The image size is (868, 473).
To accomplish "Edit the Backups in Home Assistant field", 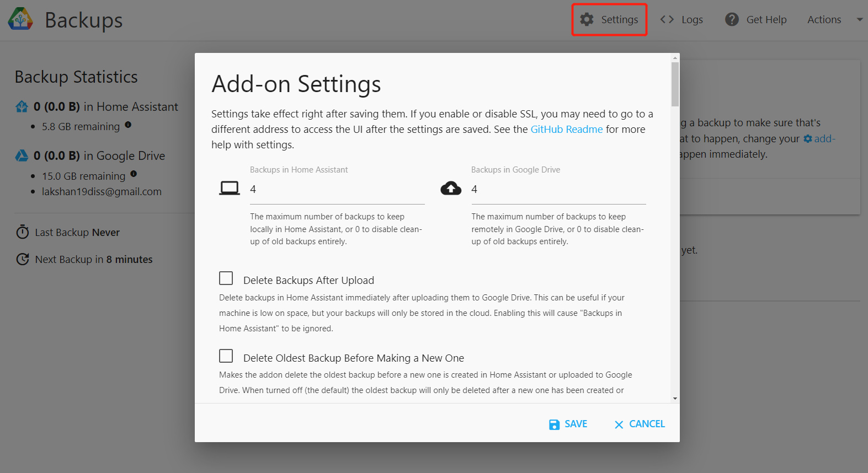I will (337, 189).
